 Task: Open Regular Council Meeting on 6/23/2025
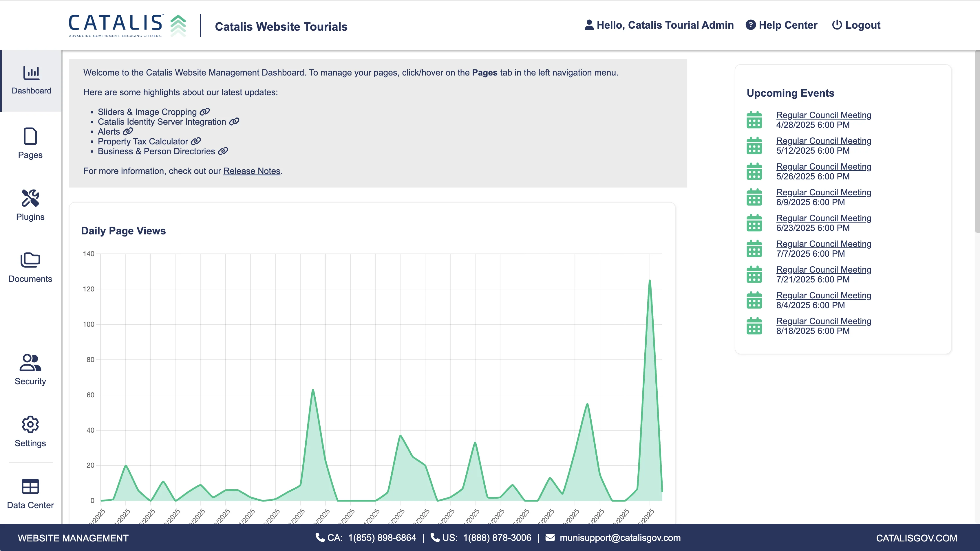tap(824, 218)
